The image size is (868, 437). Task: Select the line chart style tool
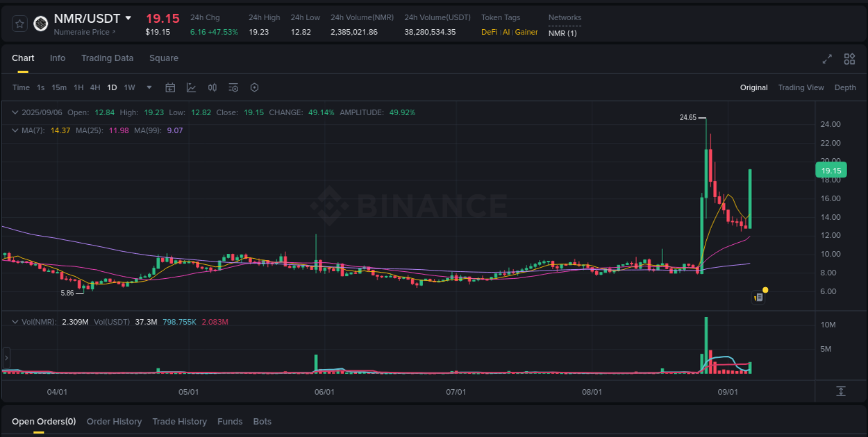(x=191, y=87)
